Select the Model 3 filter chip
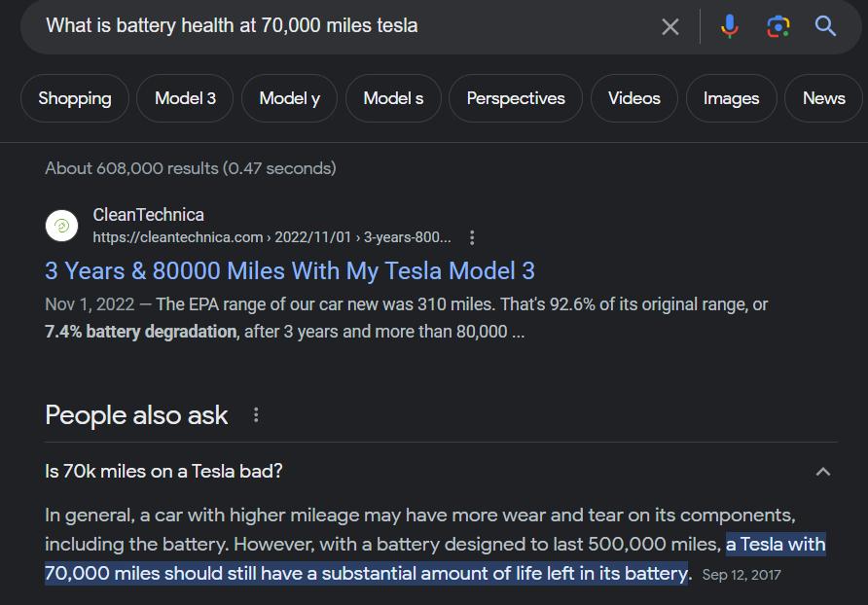 pos(185,98)
